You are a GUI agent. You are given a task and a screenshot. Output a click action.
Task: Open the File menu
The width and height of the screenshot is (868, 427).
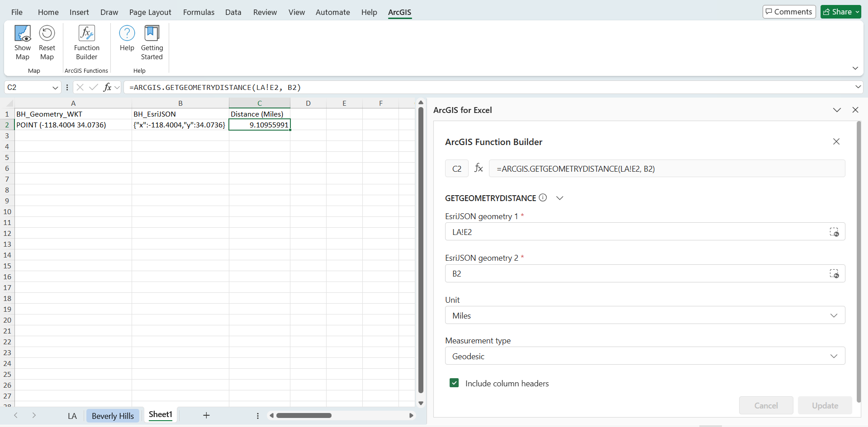[17, 12]
